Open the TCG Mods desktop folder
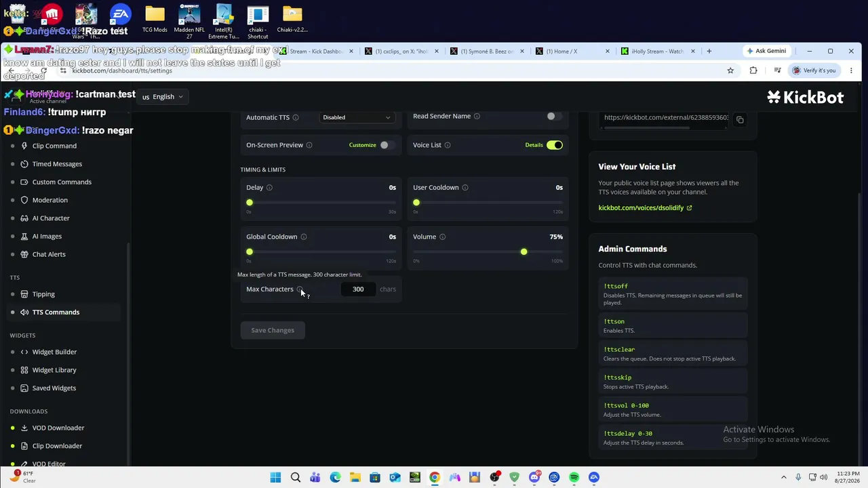Screen dimensions: 868x488 pyautogui.click(x=155, y=19)
